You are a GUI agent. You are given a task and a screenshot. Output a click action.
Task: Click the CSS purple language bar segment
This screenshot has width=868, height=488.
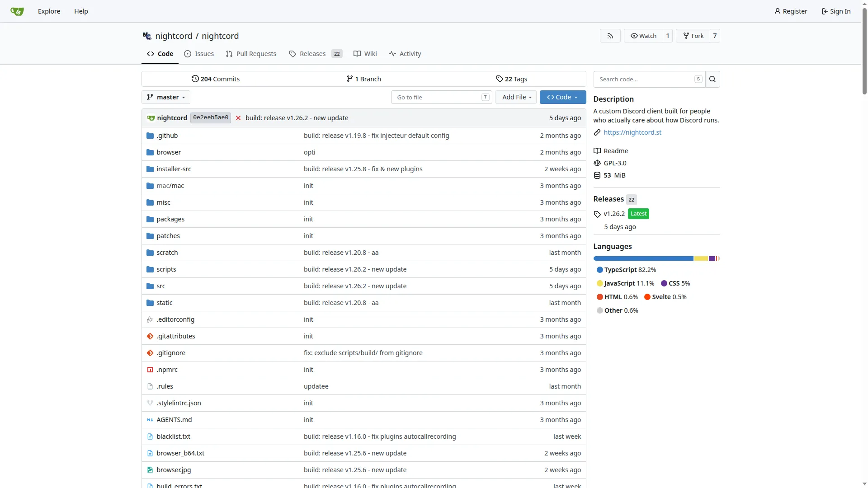[x=712, y=258]
